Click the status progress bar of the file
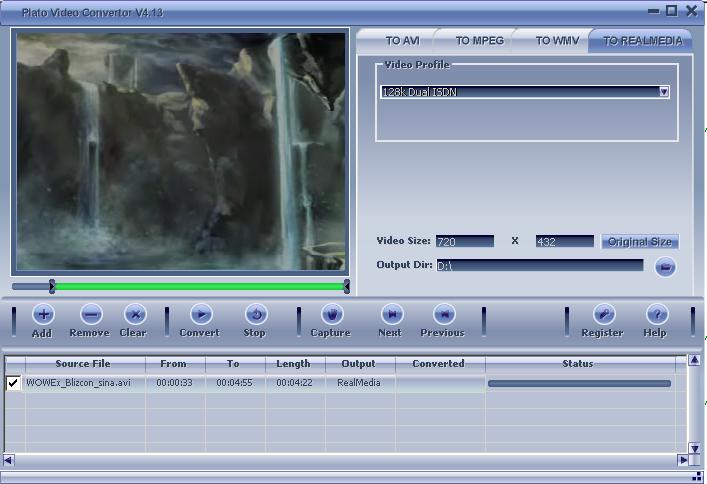Screen dimensions: 707x484 click(579, 384)
